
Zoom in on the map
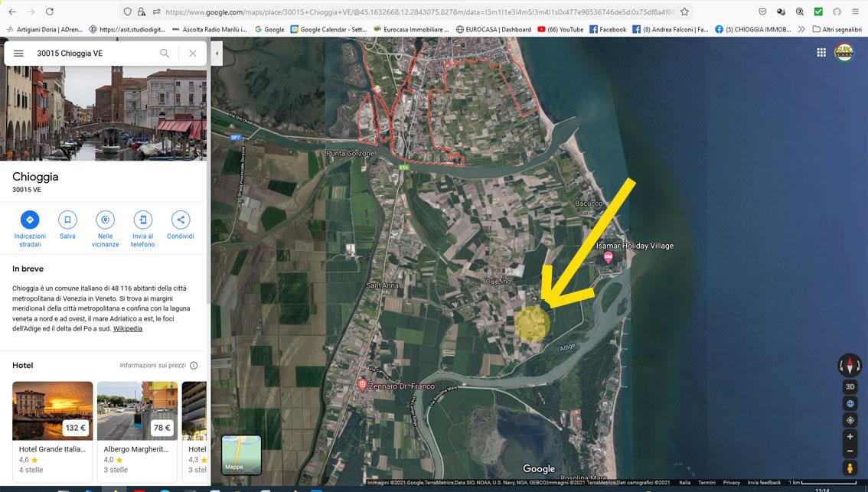(850, 437)
